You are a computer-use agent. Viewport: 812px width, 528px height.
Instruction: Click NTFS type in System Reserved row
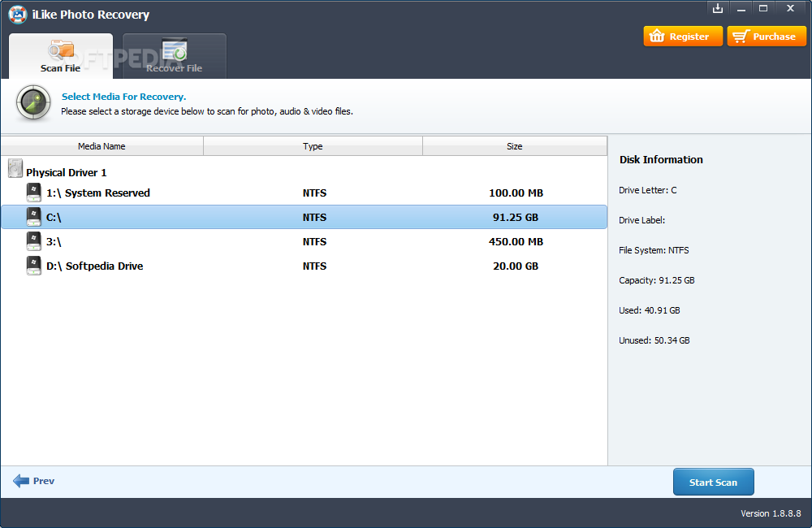[314, 193]
